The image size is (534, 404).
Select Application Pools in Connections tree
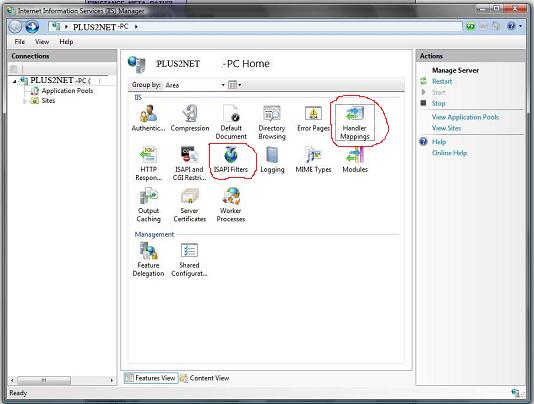[x=67, y=91]
